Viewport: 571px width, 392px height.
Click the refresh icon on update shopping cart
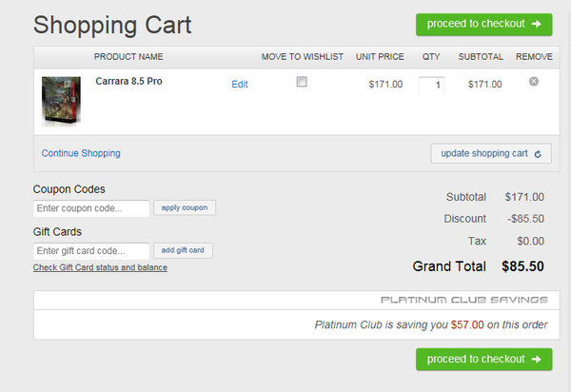[538, 153]
